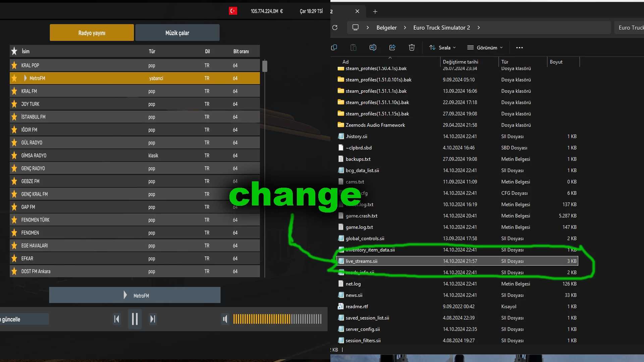This screenshot has width=644, height=362.
Task: Click the Delete trash icon
Action: coord(412,48)
